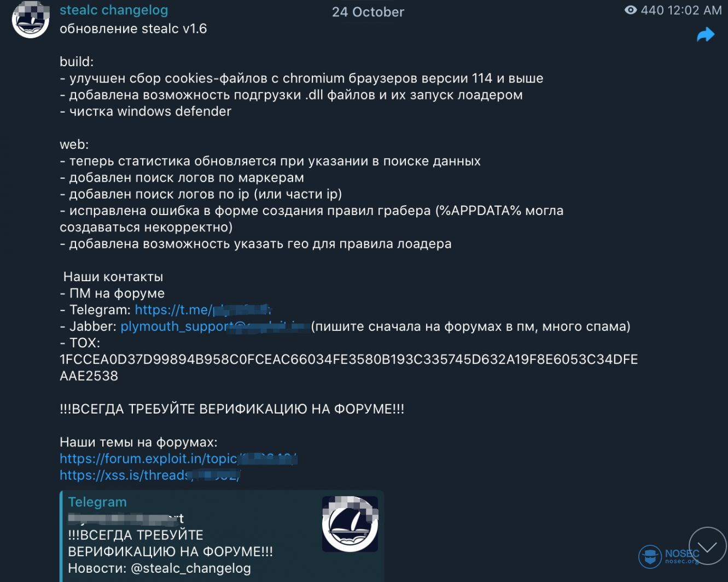
Task: Click the TOX ID hash text
Action: pos(348,368)
